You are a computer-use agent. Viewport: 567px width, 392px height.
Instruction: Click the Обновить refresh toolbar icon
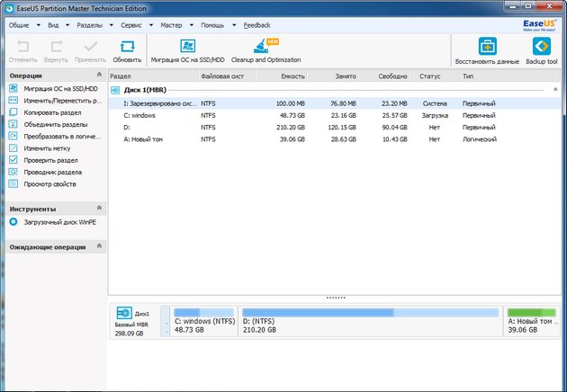tap(127, 47)
